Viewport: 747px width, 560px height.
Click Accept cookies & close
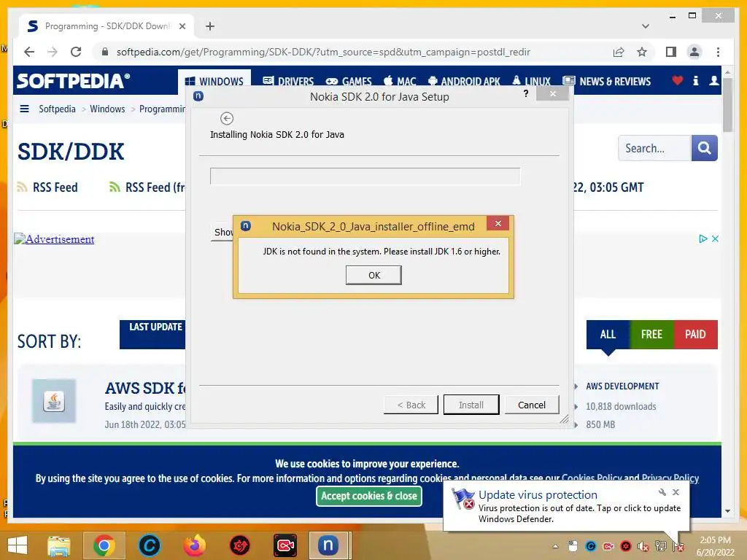pyautogui.click(x=368, y=496)
